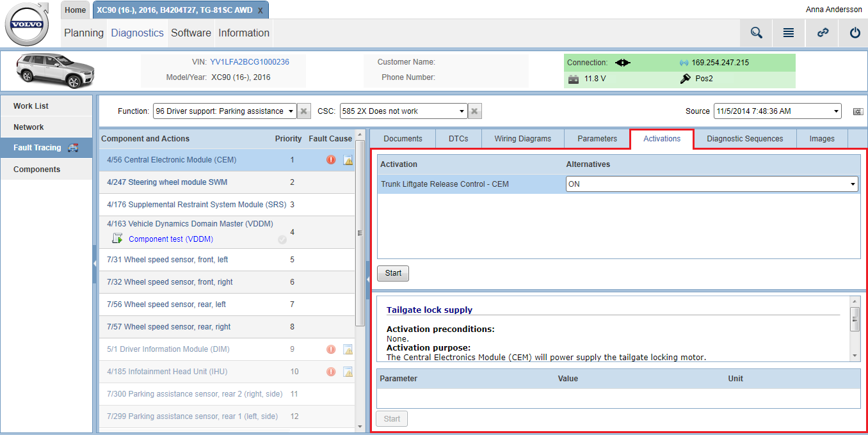Open the Component test (VDDM) link

coord(171,239)
